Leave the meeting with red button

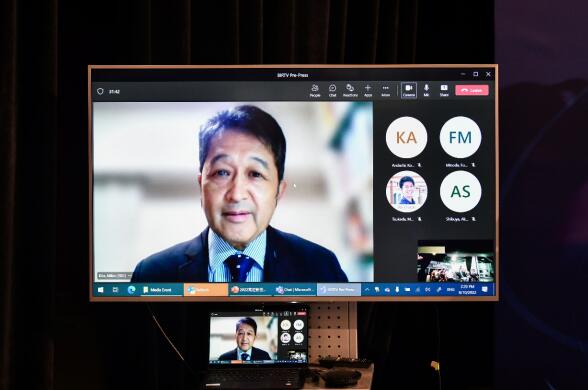(x=472, y=90)
